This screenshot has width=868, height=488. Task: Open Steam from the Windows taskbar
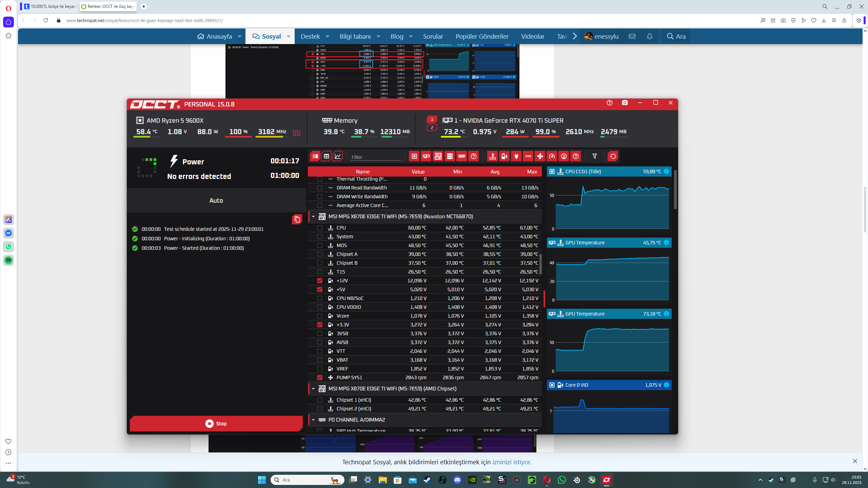click(427, 480)
